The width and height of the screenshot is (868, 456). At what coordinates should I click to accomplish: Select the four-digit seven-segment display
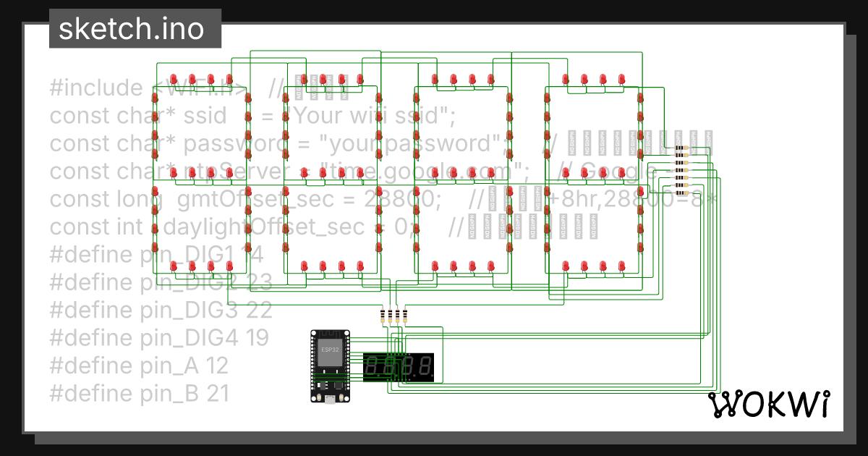click(x=399, y=368)
